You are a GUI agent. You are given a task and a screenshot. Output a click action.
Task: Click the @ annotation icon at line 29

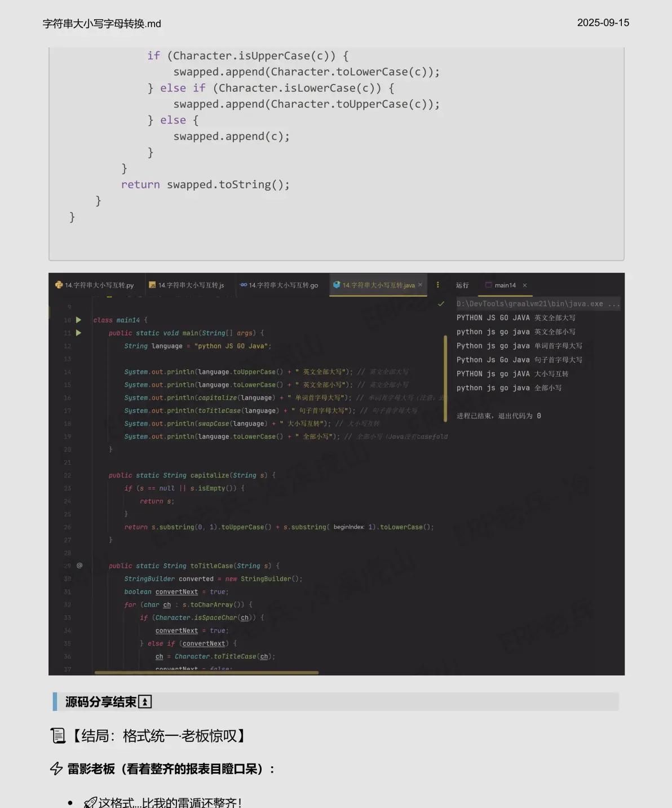point(79,566)
